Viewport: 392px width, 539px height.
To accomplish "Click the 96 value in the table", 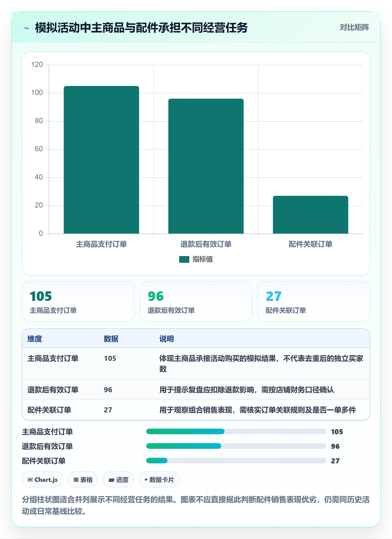I will click(108, 390).
